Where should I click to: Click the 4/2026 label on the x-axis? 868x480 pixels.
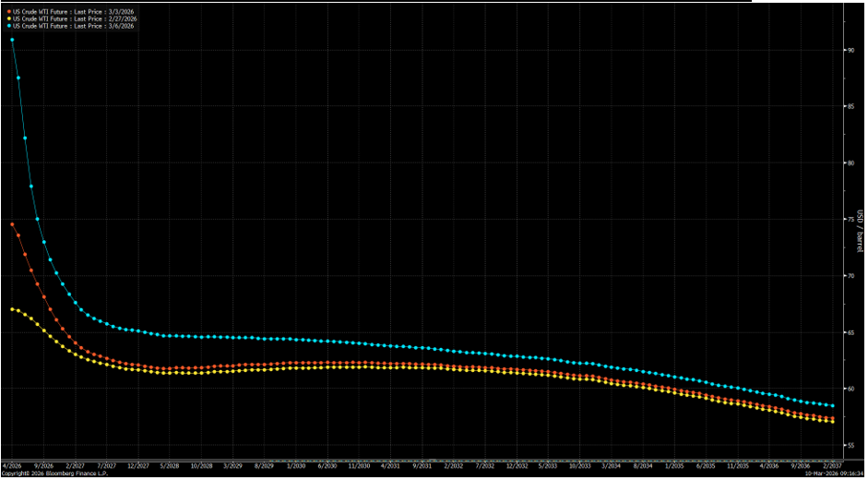[x=13, y=466]
